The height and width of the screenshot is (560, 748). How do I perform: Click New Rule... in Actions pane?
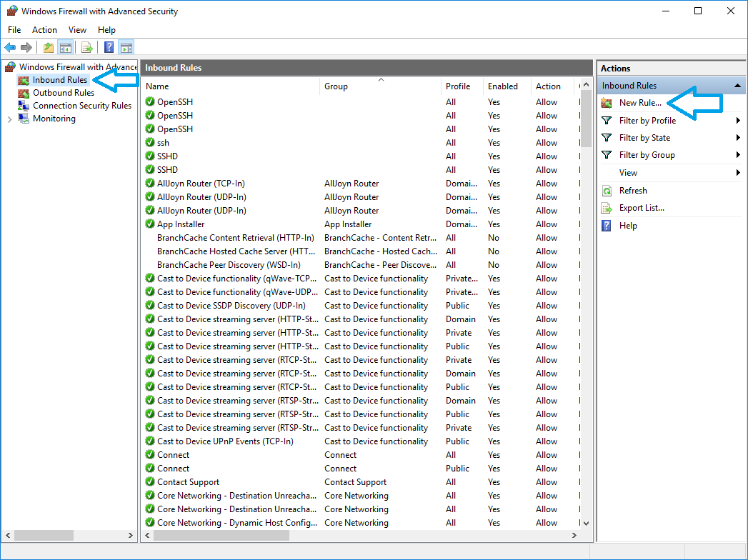tap(639, 103)
